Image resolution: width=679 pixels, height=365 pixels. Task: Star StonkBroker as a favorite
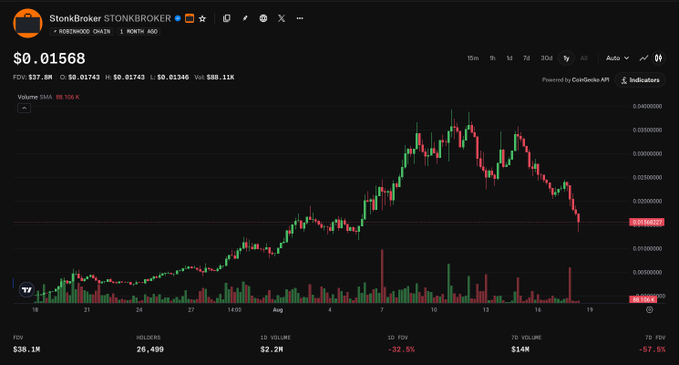[x=202, y=19]
